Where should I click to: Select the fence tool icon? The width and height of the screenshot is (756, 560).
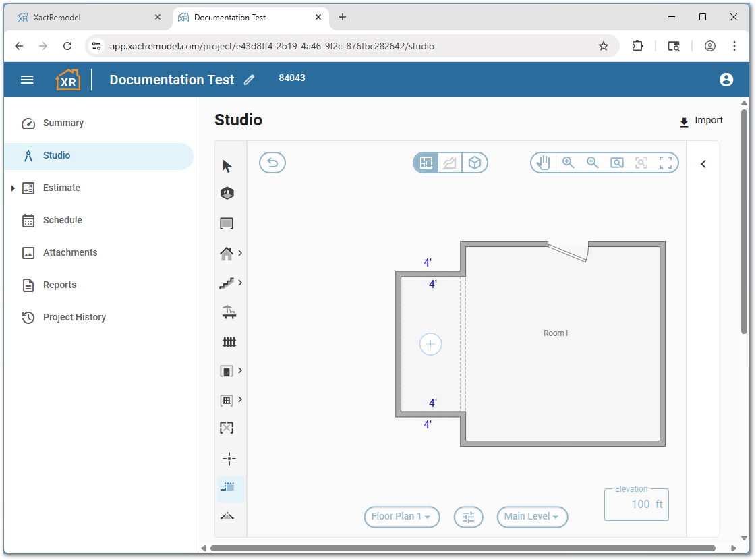point(229,342)
